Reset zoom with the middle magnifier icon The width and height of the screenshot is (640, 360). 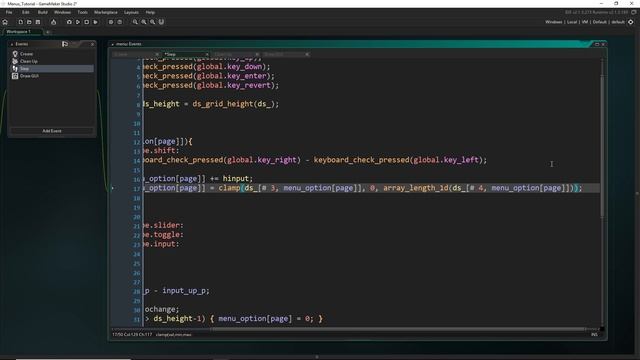[x=144, y=22]
